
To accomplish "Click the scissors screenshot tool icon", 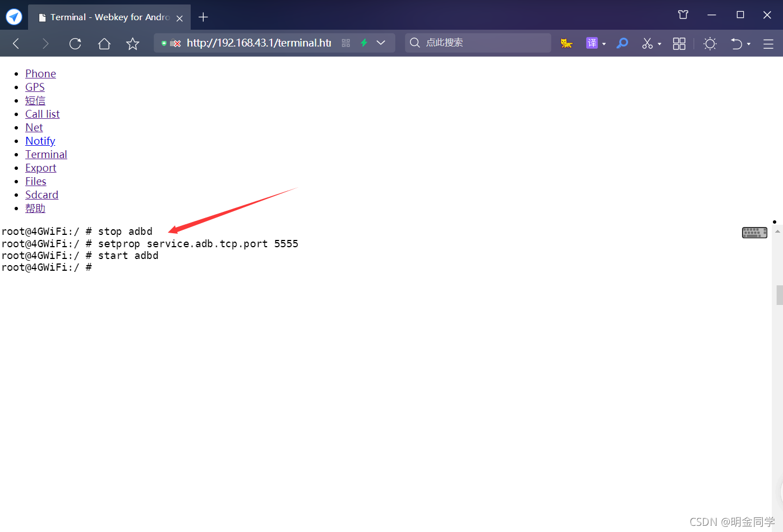I will tap(647, 43).
